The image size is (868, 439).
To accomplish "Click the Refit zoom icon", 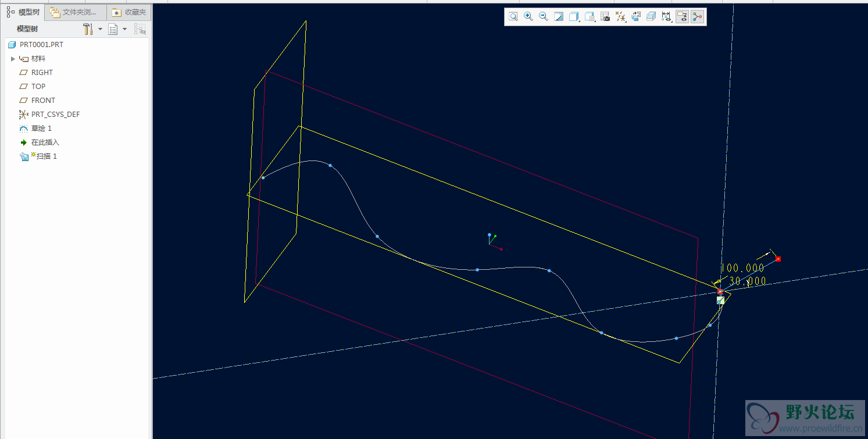I will (x=513, y=17).
